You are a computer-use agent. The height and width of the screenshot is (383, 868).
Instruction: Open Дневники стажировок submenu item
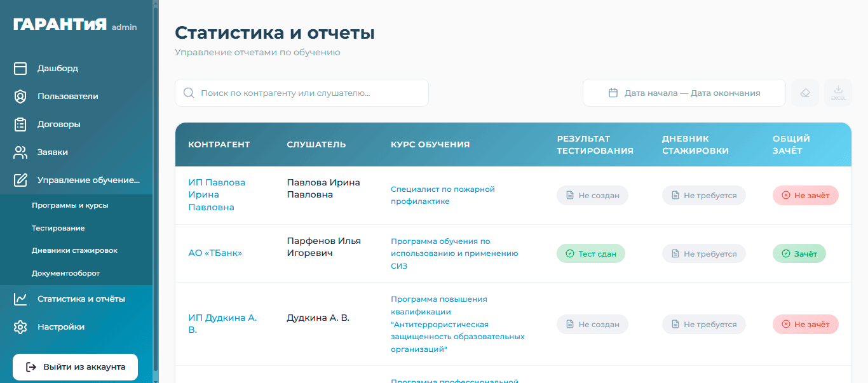[x=76, y=250]
